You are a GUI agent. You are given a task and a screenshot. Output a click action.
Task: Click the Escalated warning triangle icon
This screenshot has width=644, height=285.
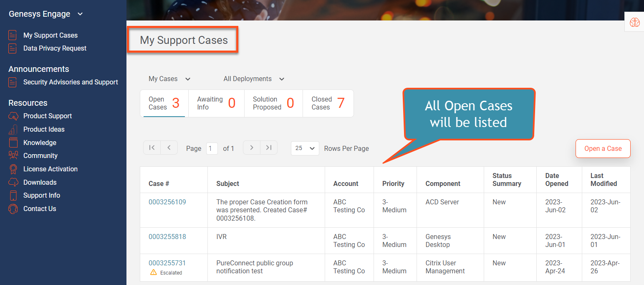pos(154,272)
